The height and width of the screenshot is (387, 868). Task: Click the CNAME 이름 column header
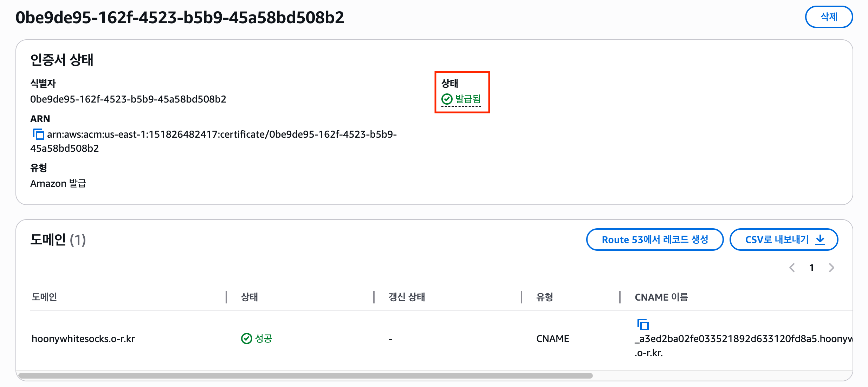point(661,297)
